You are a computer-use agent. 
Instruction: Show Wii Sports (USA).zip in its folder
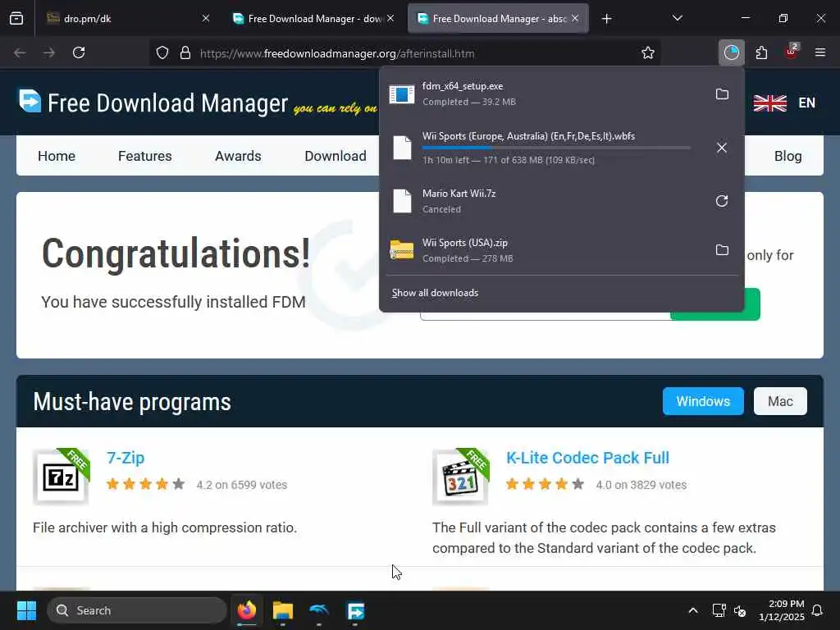tap(722, 249)
